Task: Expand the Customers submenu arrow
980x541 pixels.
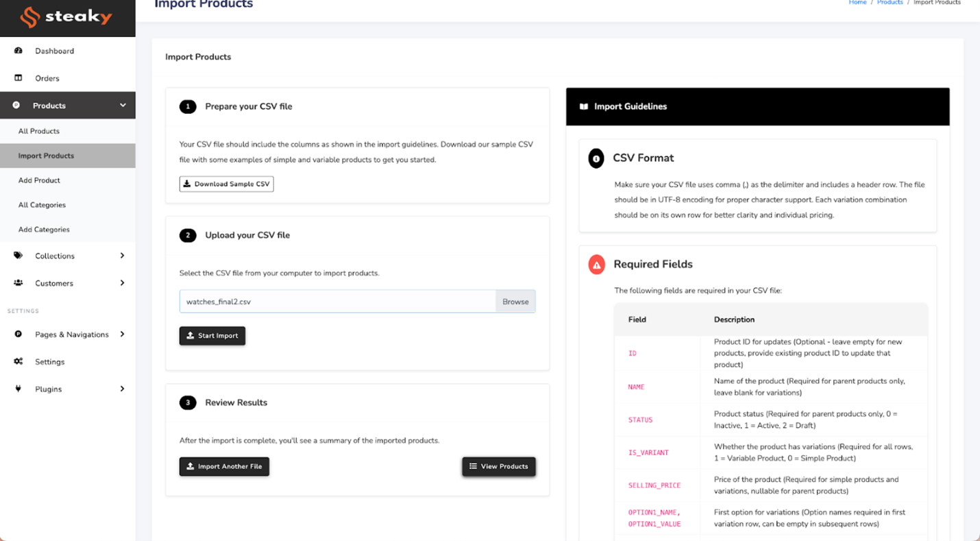Action: pyautogui.click(x=122, y=283)
